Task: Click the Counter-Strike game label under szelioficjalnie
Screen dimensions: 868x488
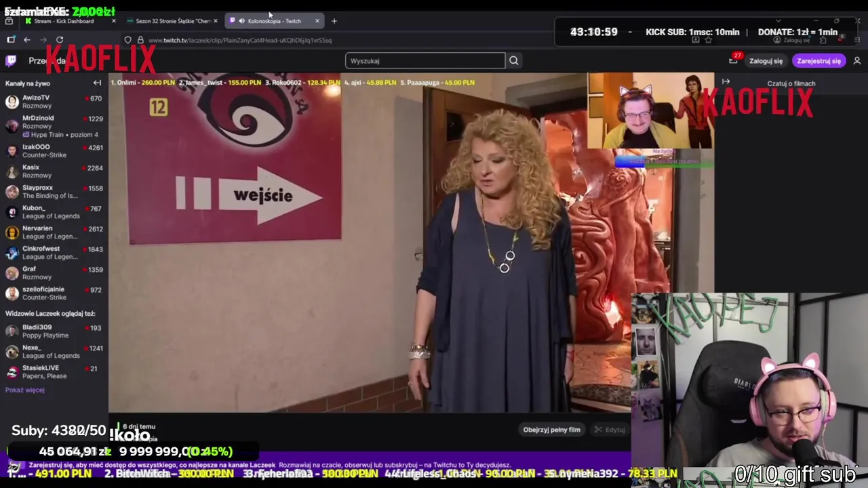Action: [44, 298]
